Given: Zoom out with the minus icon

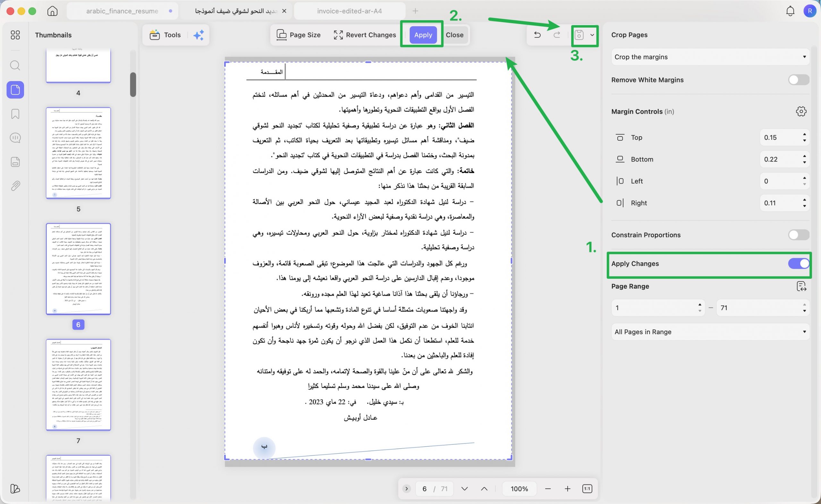Looking at the screenshot, I should 548,489.
